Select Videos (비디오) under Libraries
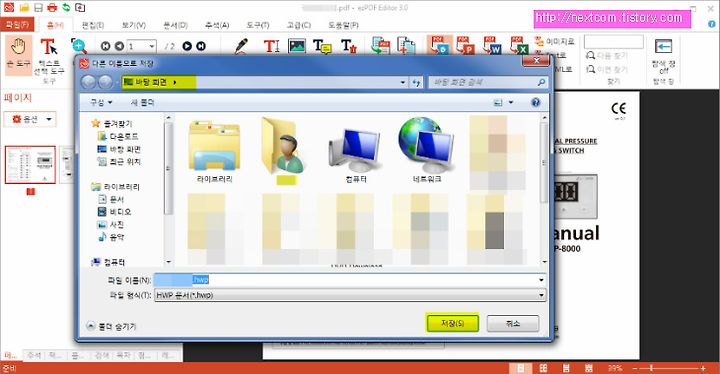Image resolution: width=720 pixels, height=374 pixels. pos(115,212)
